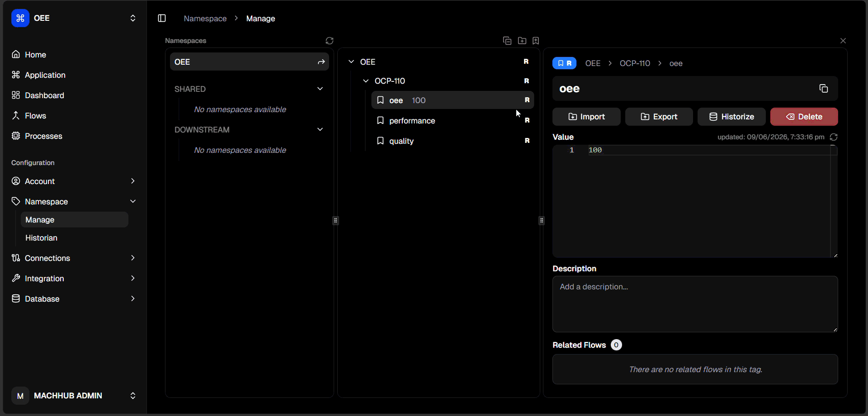Click the R badge on quality row
The image size is (868, 416).
(527, 141)
